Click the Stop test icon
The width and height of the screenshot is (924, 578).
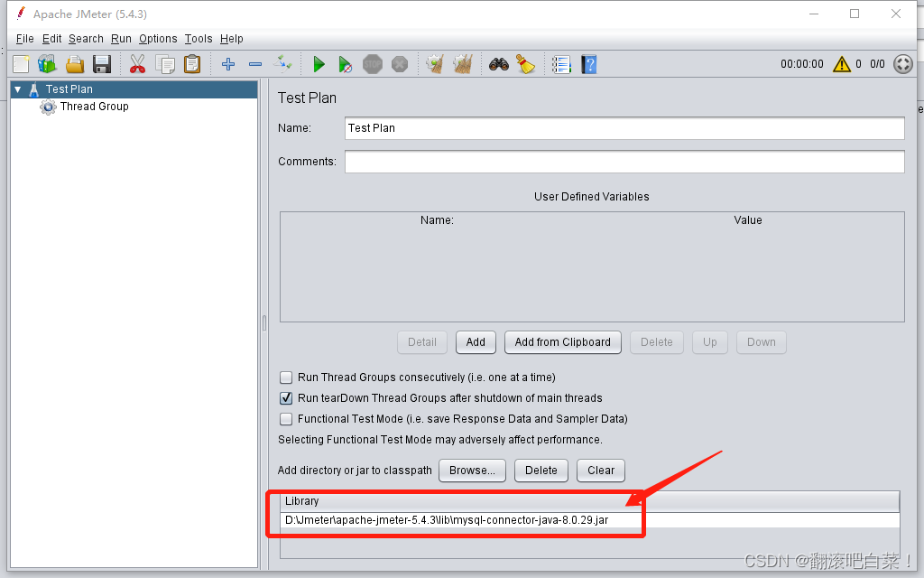373,64
